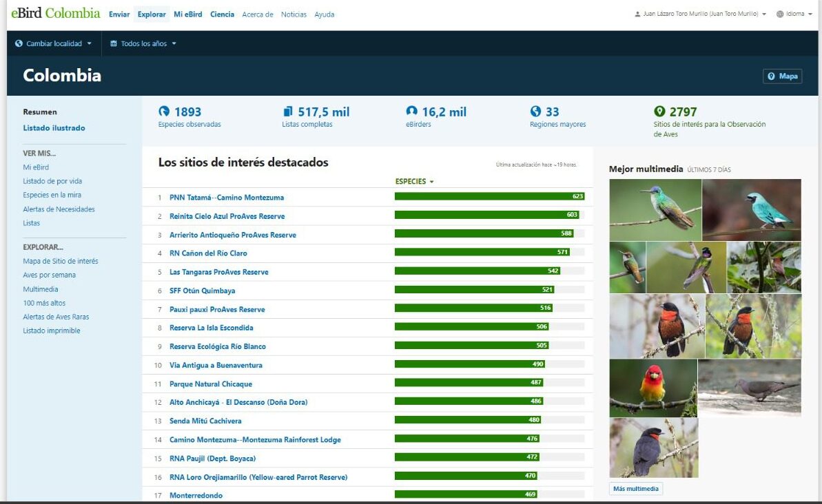Open the hummingbird photo thumbnail
Image resolution: width=822 pixels, height=504 pixels.
[655, 210]
